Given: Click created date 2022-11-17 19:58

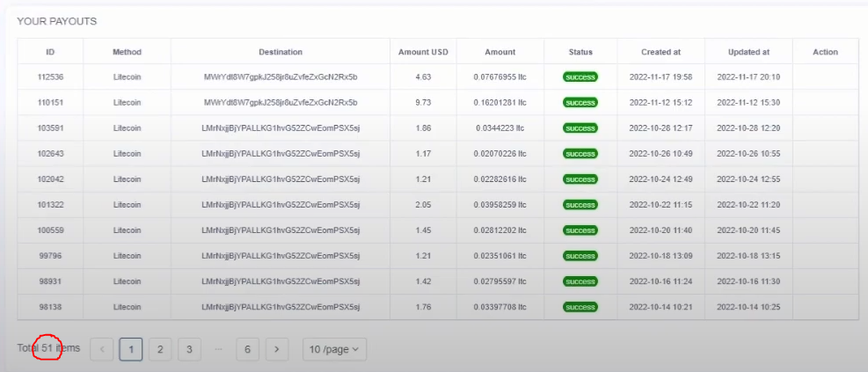Looking at the screenshot, I should pyautogui.click(x=661, y=77).
